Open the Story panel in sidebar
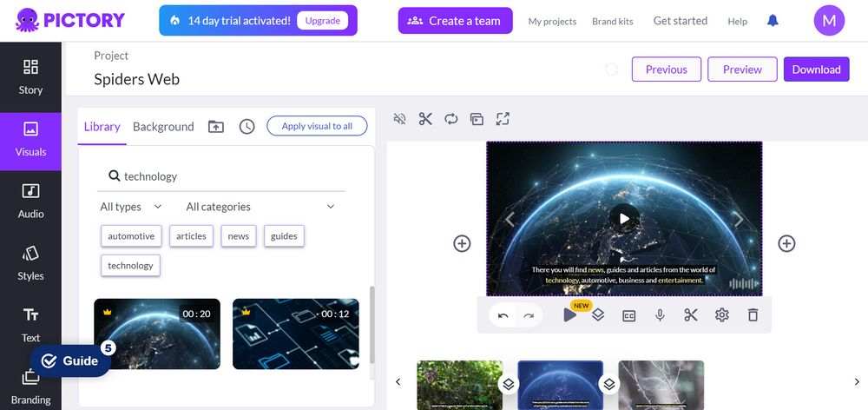Screen dimensions: 868x410 click(x=30, y=77)
